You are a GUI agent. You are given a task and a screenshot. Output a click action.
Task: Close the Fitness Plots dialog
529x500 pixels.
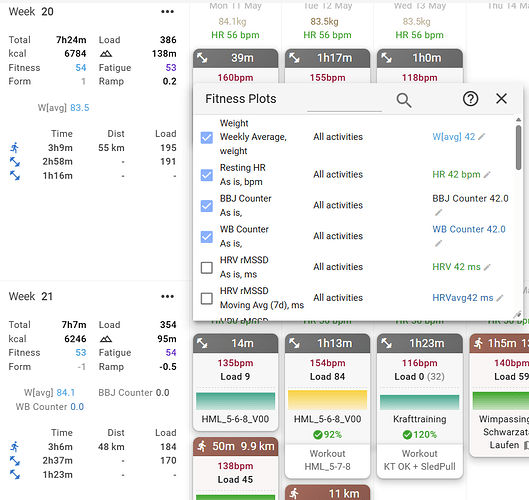pyautogui.click(x=501, y=99)
